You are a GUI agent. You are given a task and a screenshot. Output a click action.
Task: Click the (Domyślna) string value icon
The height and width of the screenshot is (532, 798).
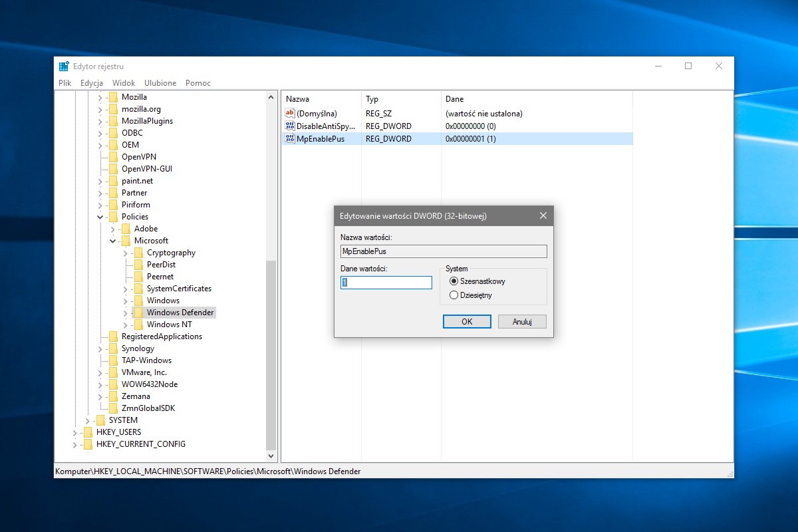pyautogui.click(x=289, y=114)
